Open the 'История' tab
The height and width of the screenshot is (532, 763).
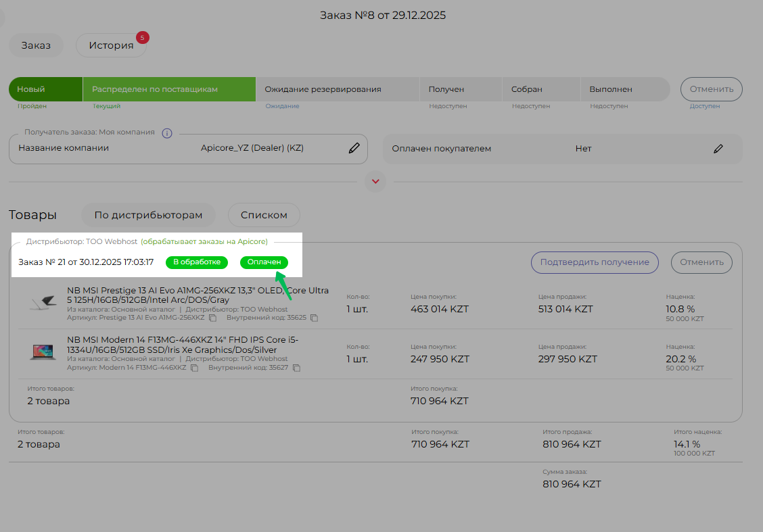pos(111,46)
